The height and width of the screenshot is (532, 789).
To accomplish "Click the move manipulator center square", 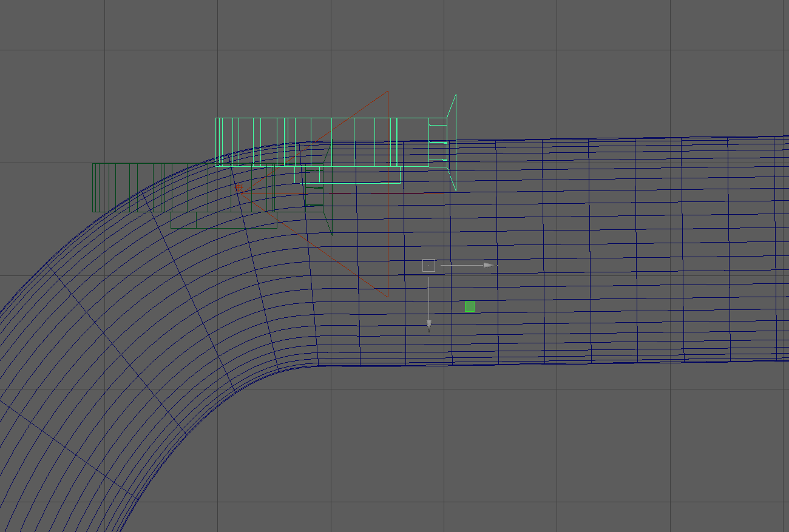I will pyautogui.click(x=428, y=265).
